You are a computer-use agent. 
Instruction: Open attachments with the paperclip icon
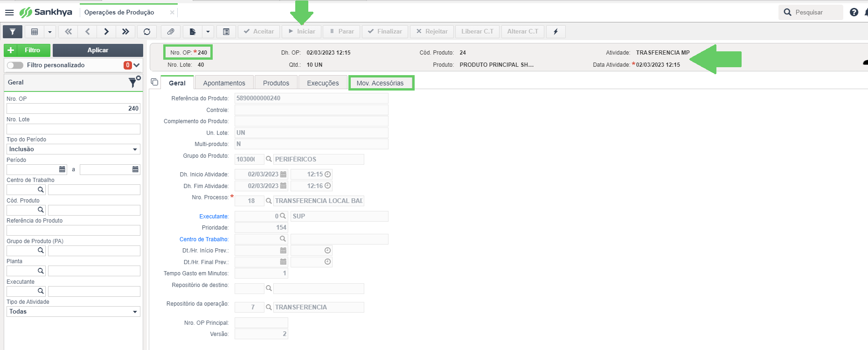[171, 32]
